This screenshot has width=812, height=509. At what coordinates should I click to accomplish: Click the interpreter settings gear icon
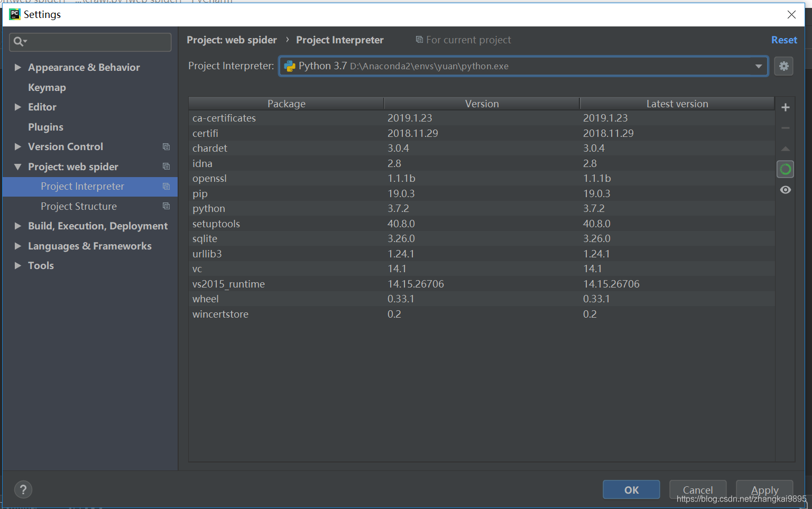[x=783, y=66]
